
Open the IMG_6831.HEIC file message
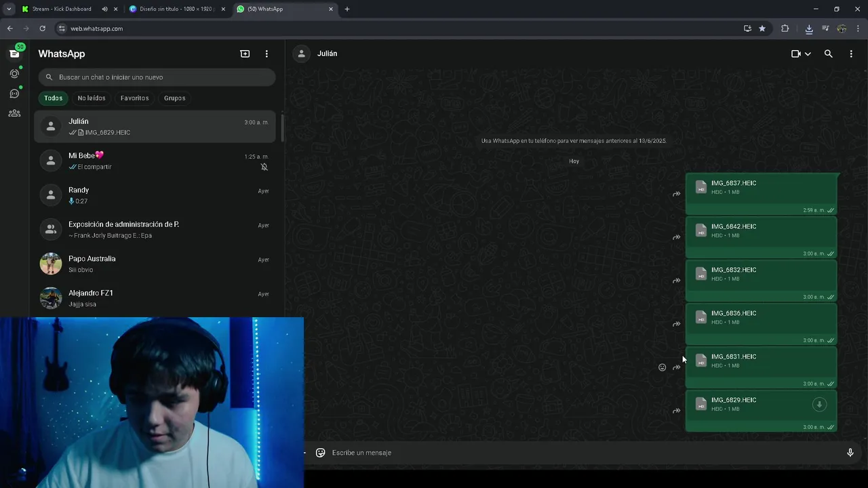coord(762,367)
